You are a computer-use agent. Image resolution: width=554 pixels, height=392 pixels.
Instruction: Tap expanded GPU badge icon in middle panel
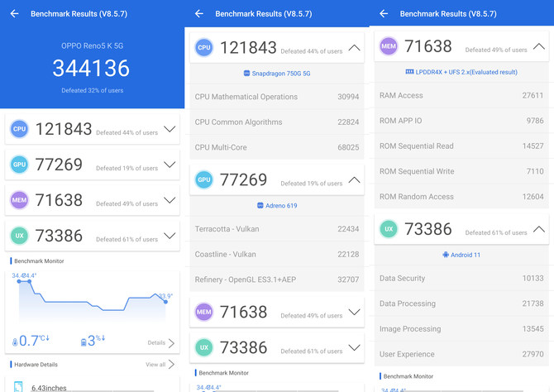204,180
